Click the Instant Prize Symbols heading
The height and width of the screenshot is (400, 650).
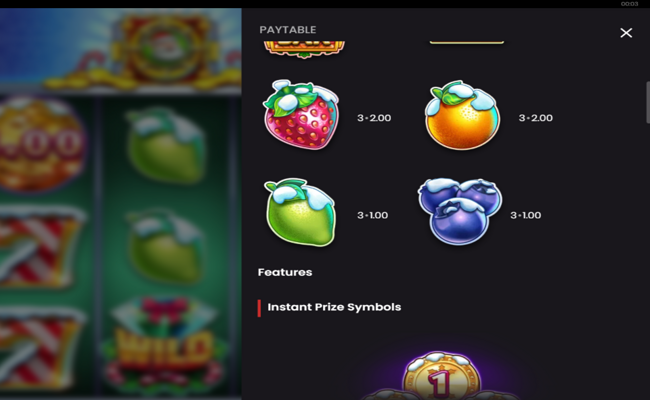pyautogui.click(x=334, y=307)
